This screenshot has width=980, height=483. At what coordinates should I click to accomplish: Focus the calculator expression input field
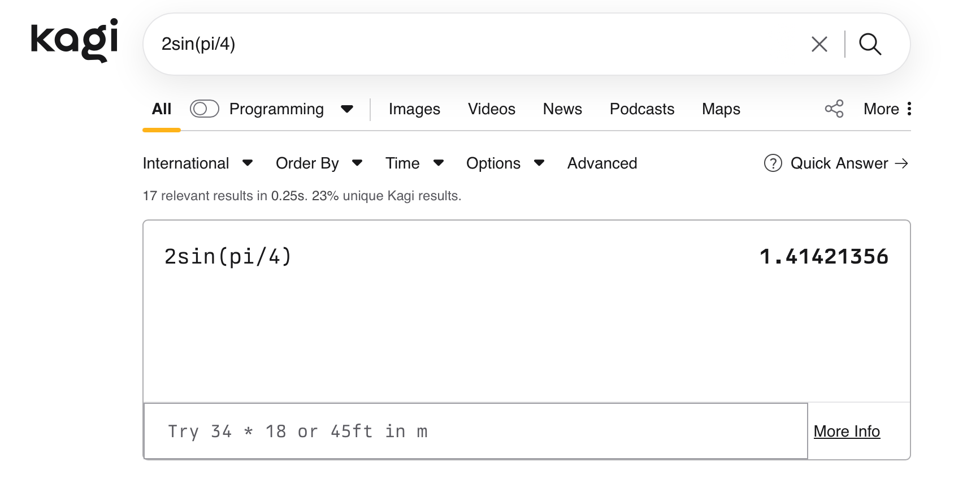(x=475, y=432)
